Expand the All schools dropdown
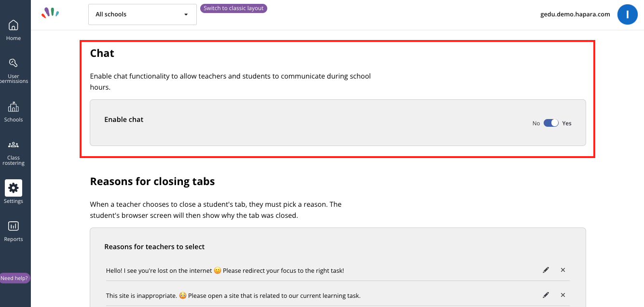This screenshot has width=644, height=307. [142, 14]
